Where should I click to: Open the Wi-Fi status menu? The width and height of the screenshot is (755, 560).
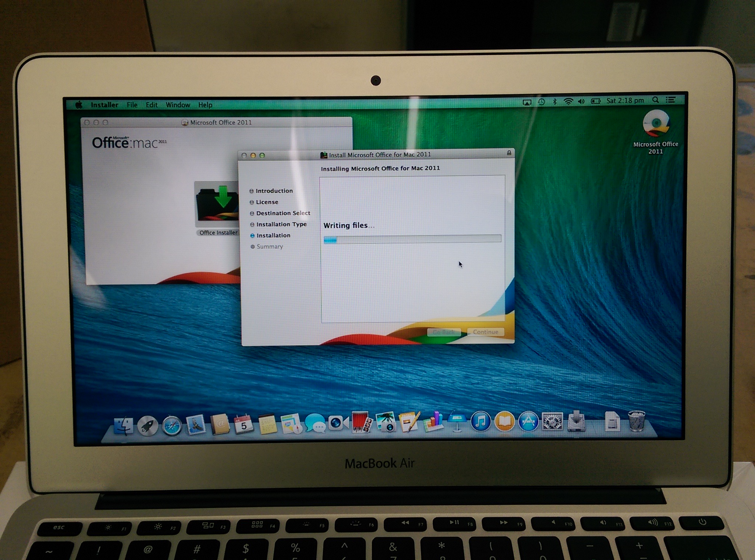[x=568, y=101]
